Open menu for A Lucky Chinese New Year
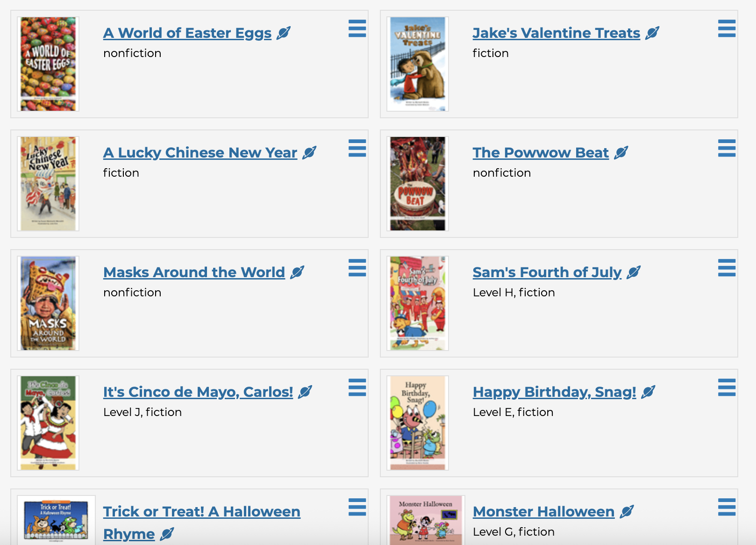The width and height of the screenshot is (756, 545). [x=357, y=148]
